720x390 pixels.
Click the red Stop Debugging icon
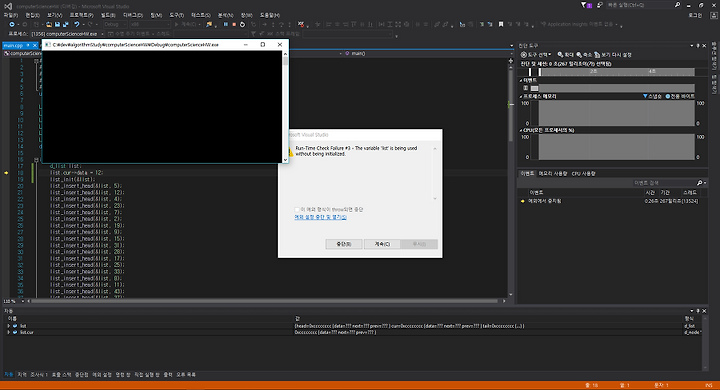point(234,24)
